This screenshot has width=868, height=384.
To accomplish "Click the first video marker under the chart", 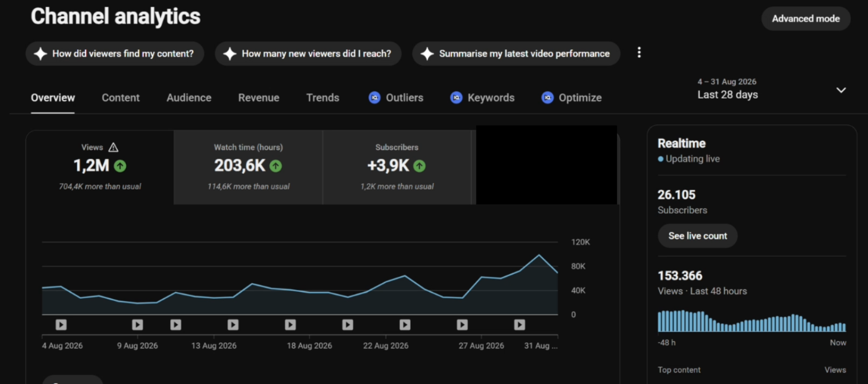I will [x=61, y=325].
